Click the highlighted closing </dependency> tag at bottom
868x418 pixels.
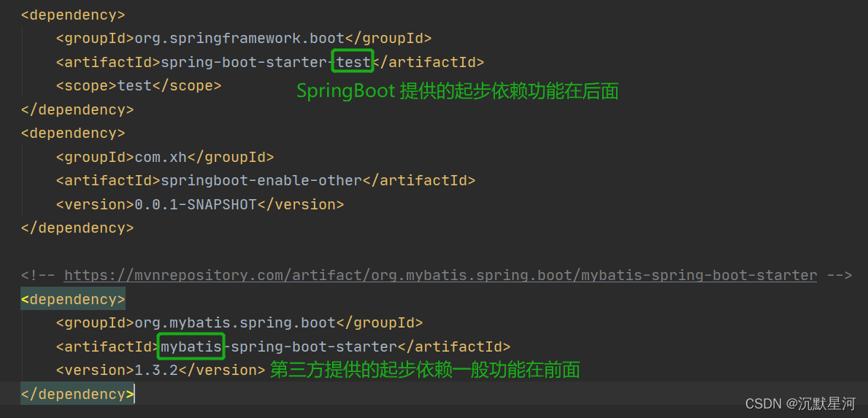77,394
